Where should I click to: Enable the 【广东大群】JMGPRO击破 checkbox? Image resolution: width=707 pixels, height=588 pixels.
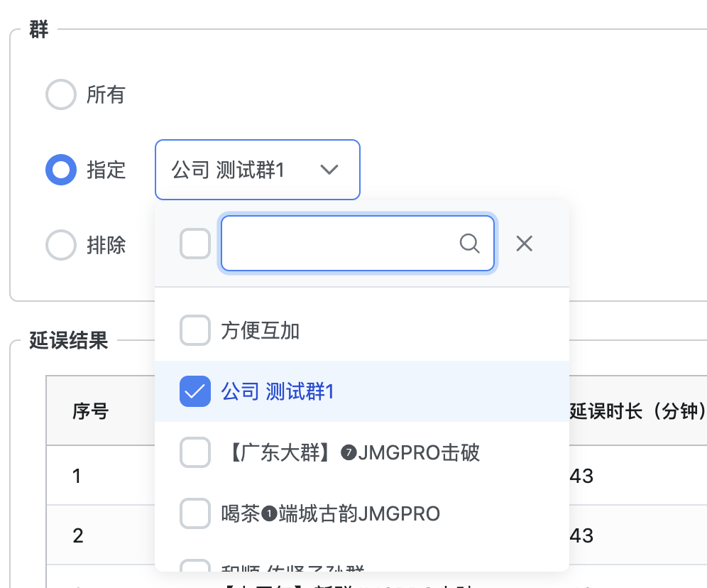coord(195,452)
